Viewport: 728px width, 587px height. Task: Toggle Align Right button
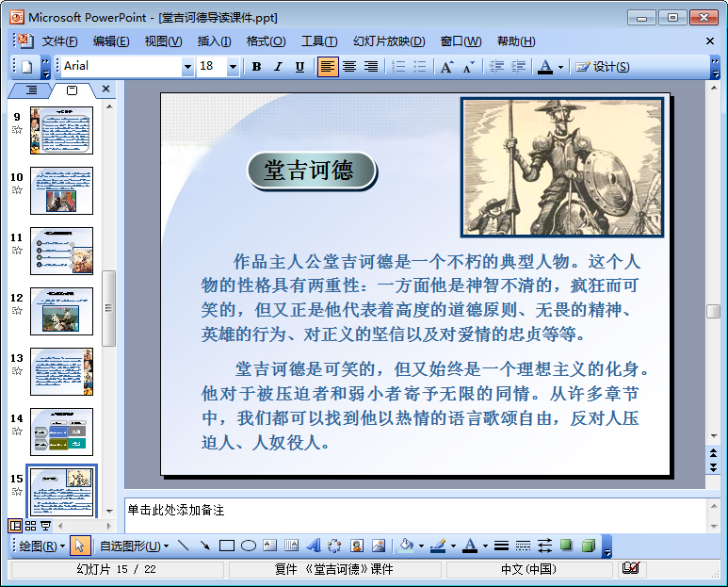(x=370, y=67)
